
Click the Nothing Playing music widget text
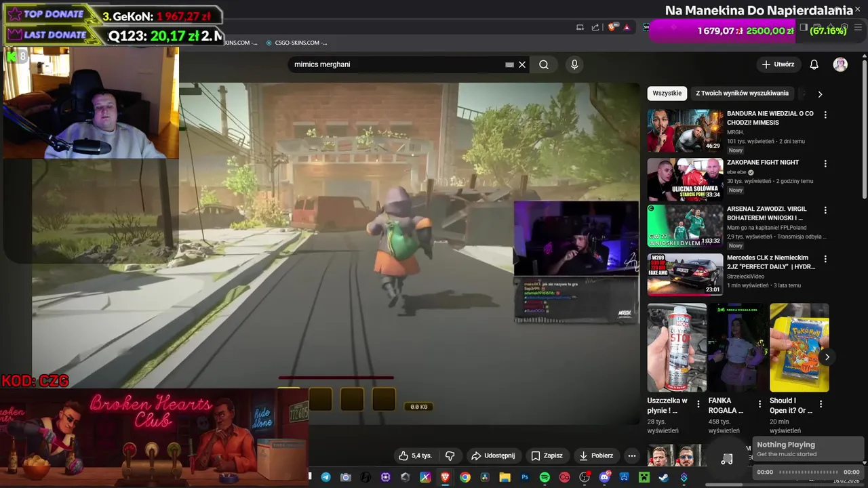coord(786,445)
